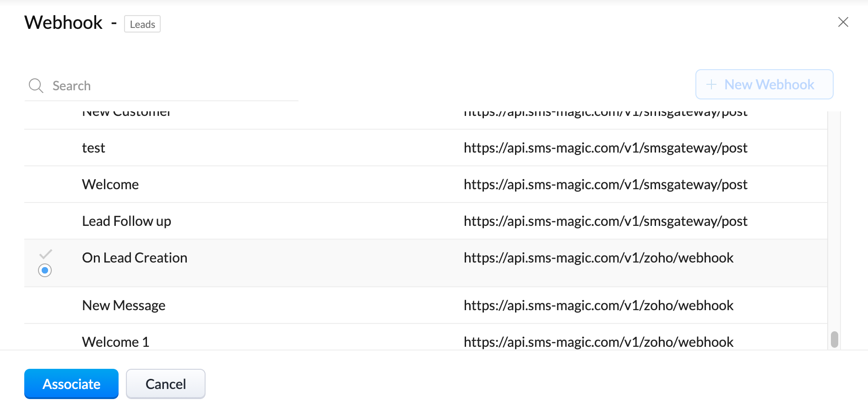The width and height of the screenshot is (868, 416).
Task: Click the URL in the New Message row
Action: tap(598, 305)
